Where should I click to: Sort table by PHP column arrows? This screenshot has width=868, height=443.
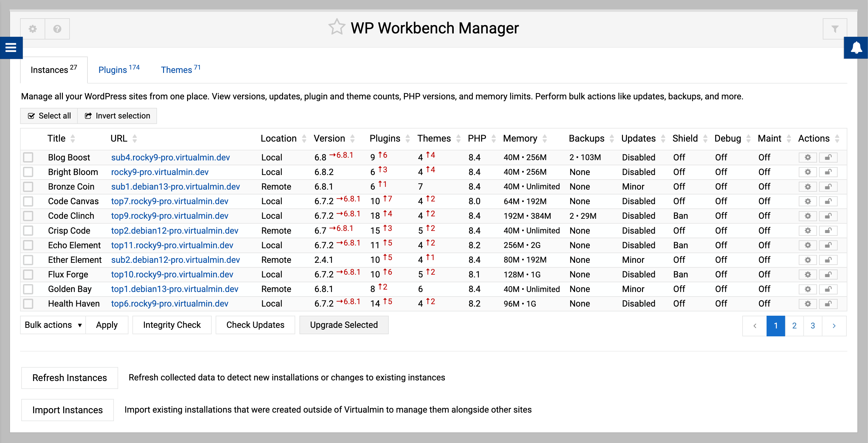tap(494, 139)
